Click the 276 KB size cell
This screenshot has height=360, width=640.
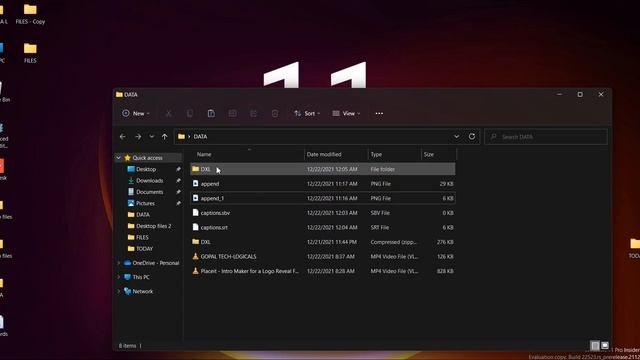pyautogui.click(x=445, y=242)
